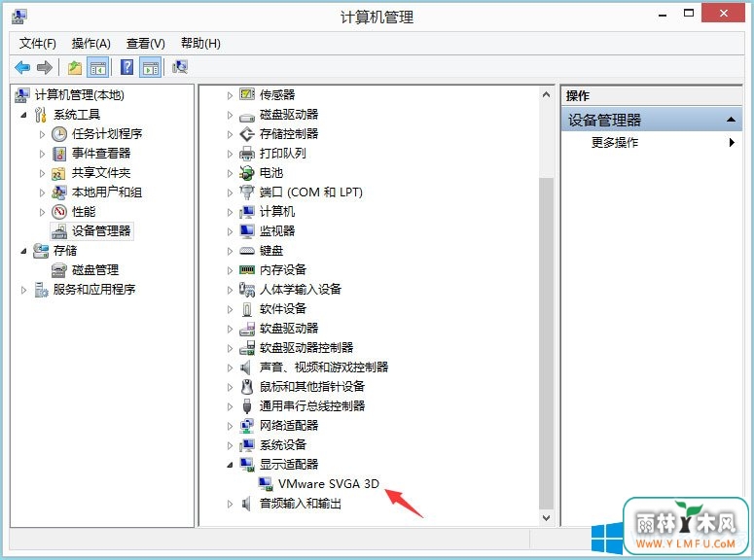The height and width of the screenshot is (560, 754).
Task: Click the 网络适配器 icon
Action: pos(247,426)
